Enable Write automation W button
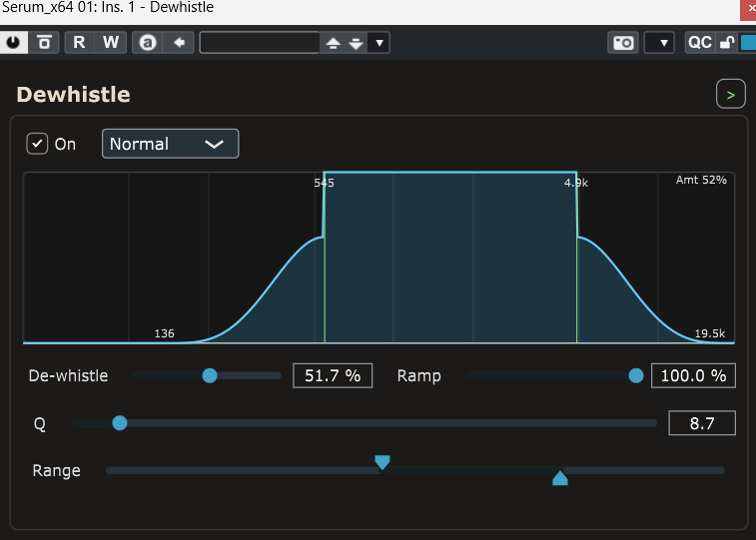Image resolution: width=756 pixels, height=540 pixels. (x=111, y=42)
